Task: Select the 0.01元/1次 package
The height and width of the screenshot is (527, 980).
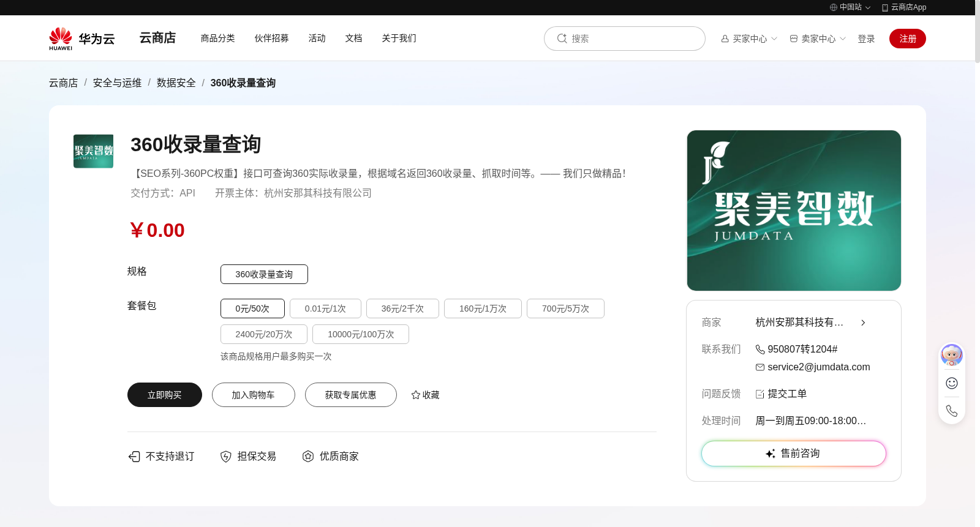Action: coord(325,308)
